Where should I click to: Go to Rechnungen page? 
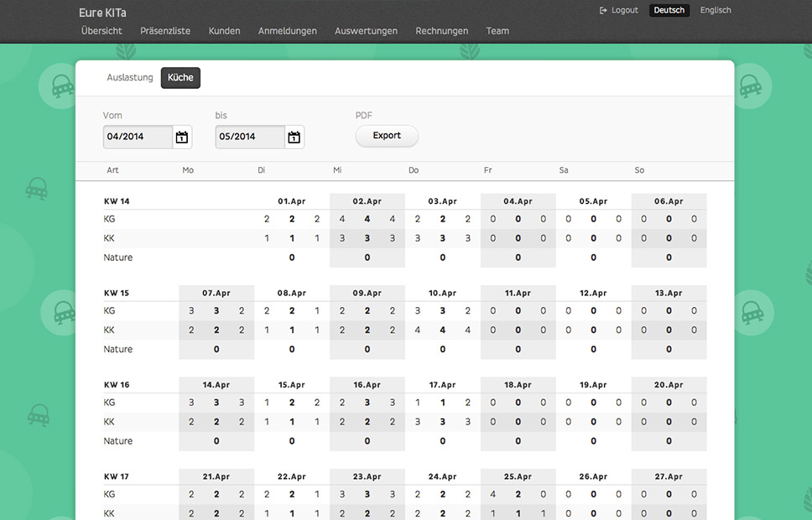(x=442, y=31)
